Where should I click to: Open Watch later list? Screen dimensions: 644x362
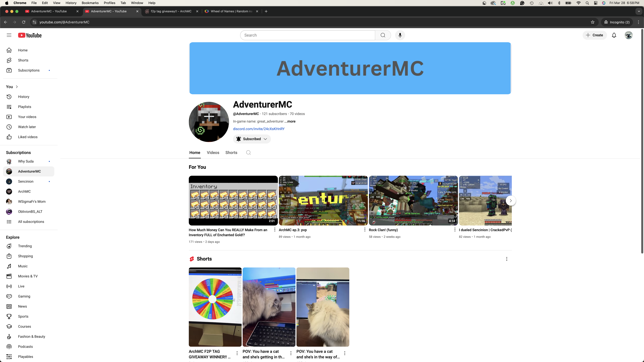coord(29,127)
